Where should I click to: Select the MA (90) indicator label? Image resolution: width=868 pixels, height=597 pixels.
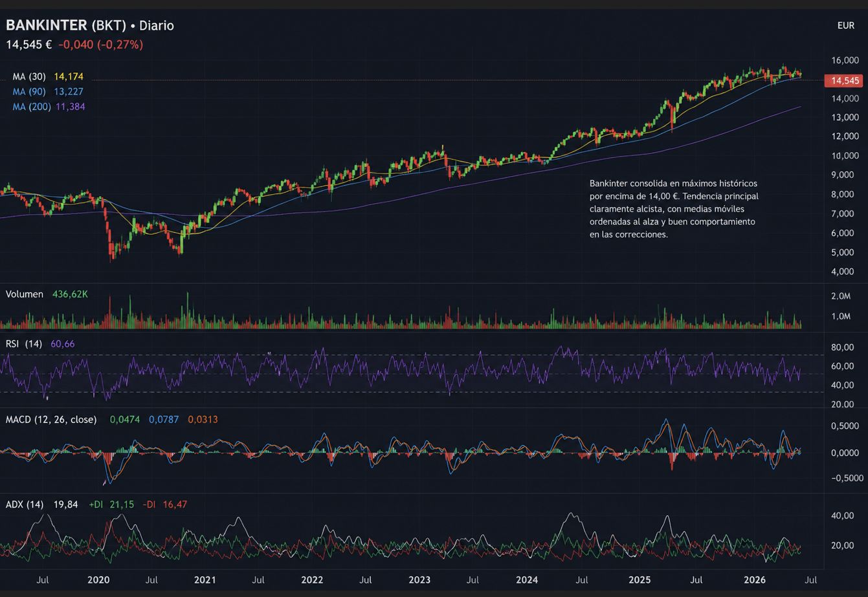pos(29,92)
